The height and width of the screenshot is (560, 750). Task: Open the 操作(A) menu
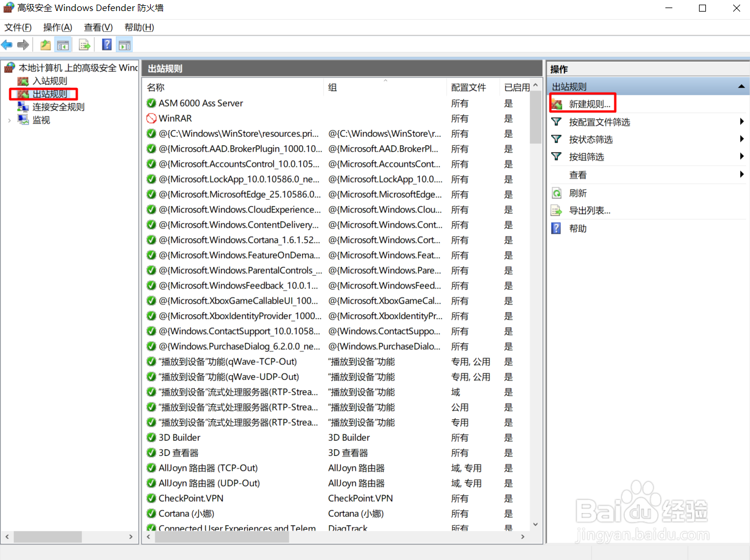coord(57,27)
